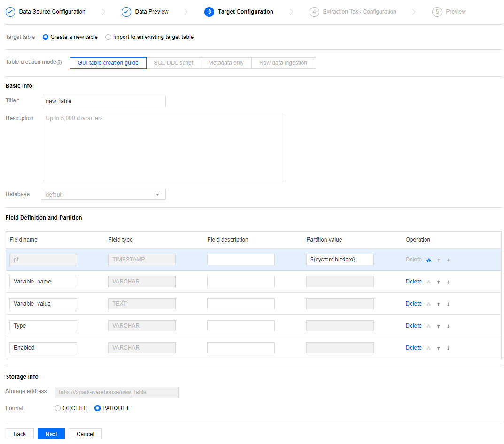The image size is (504, 444).
Task: Click the field description input for pt
Action: pos(241,260)
